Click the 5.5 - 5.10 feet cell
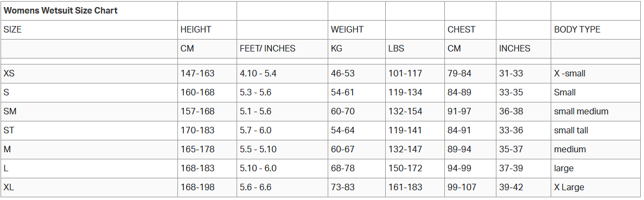Screen dimensions: 644x200 click(258, 150)
